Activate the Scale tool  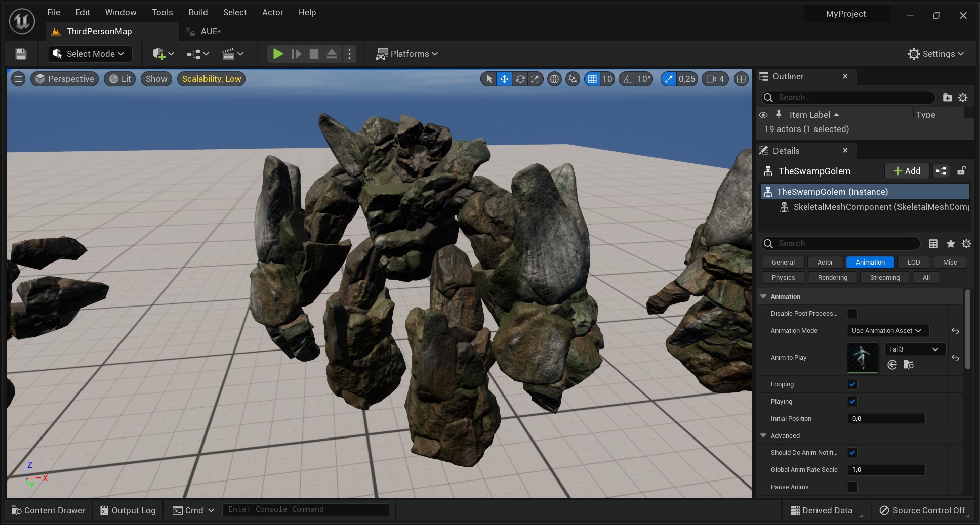click(x=535, y=79)
